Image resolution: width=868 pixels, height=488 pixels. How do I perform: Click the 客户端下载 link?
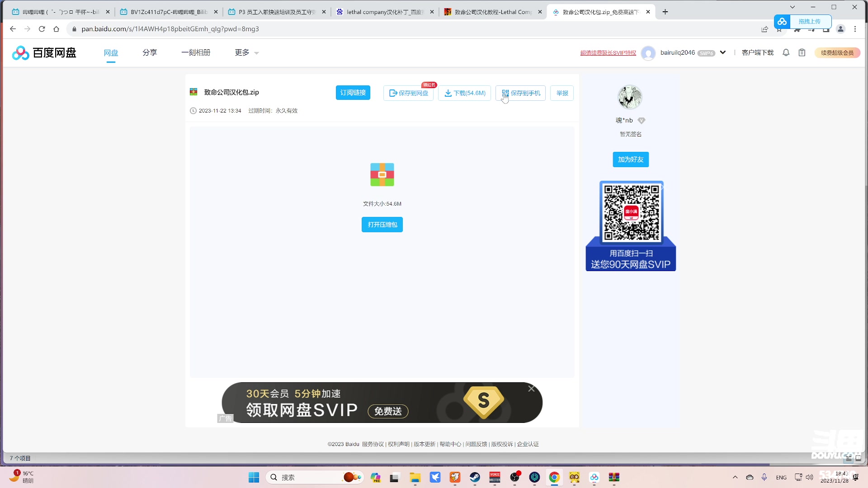tap(758, 52)
